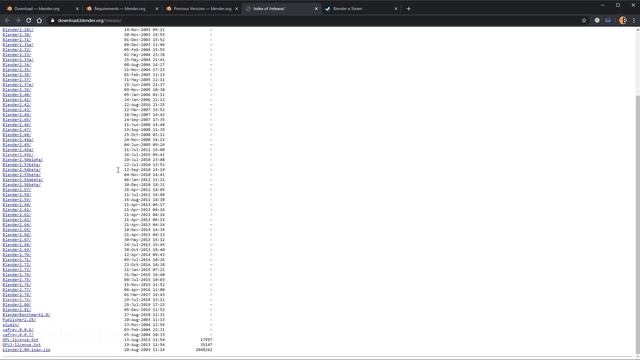
Task: Open a new browser tab
Action: point(408,9)
